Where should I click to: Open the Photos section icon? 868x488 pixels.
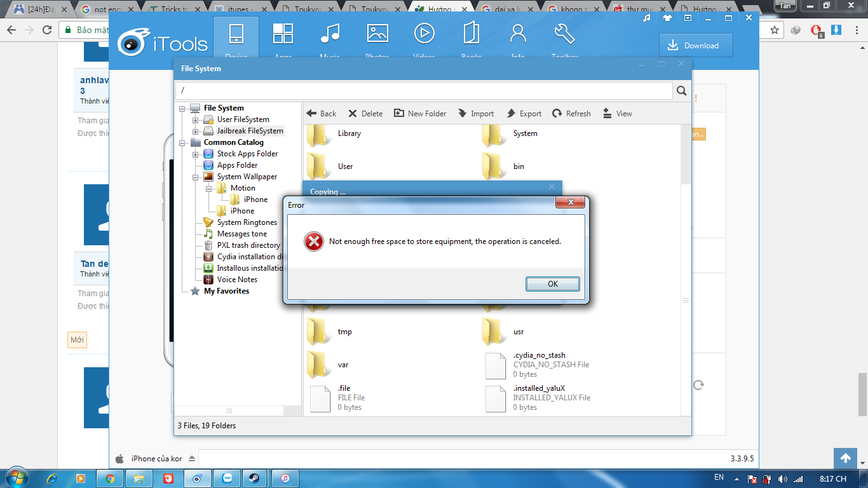pos(377,34)
